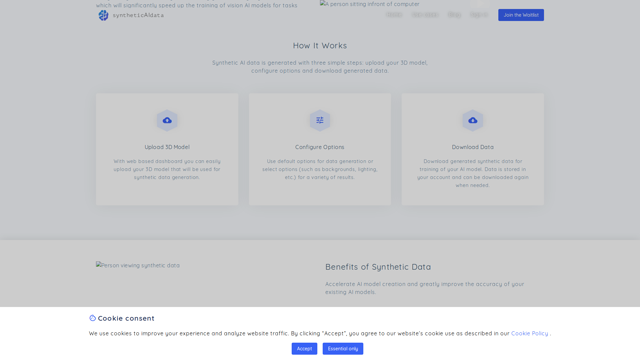
Task: Click the 'Person viewing synthetic data' broken image
Action: 138,265
